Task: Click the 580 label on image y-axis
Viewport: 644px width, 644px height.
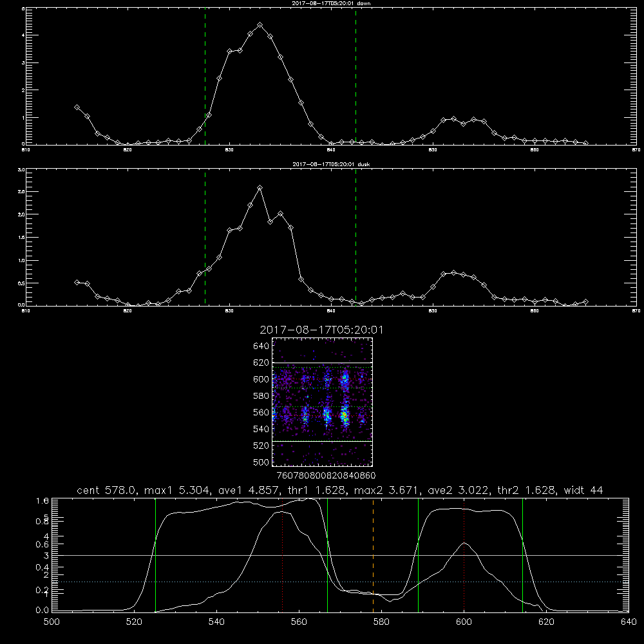Action: click(261, 395)
